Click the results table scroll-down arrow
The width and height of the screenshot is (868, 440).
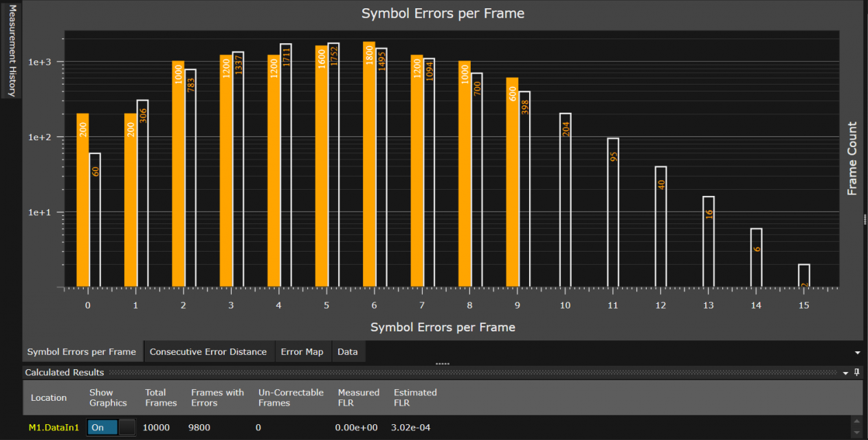[856, 432]
